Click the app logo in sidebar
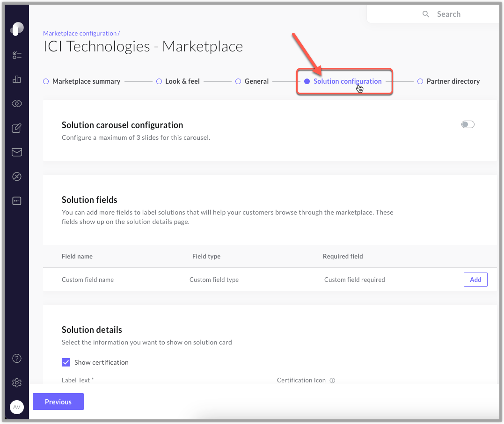 17,29
